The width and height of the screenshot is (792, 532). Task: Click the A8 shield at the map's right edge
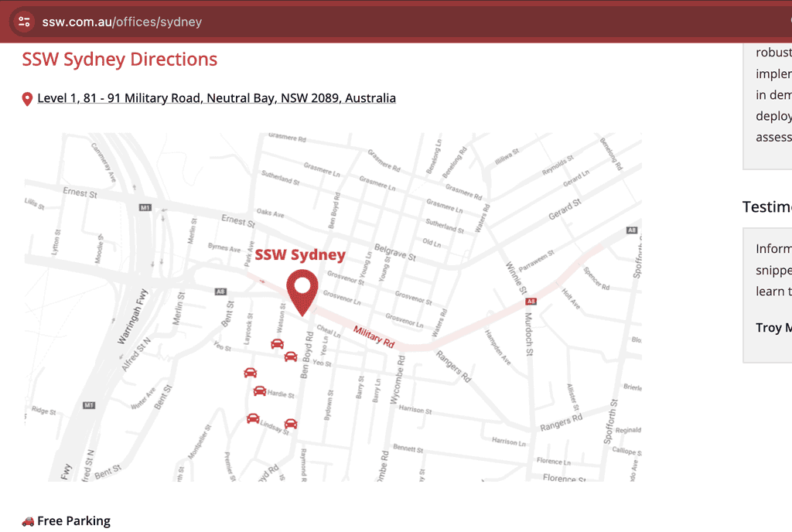pyautogui.click(x=631, y=230)
